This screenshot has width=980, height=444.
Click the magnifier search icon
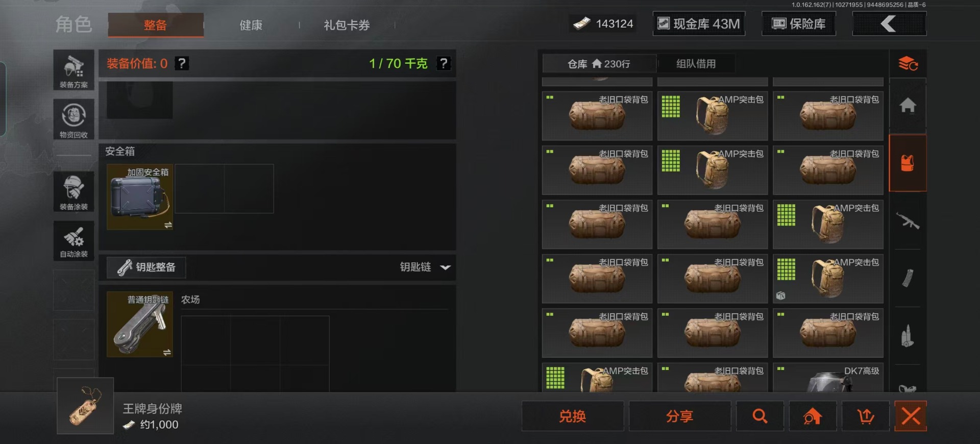760,416
